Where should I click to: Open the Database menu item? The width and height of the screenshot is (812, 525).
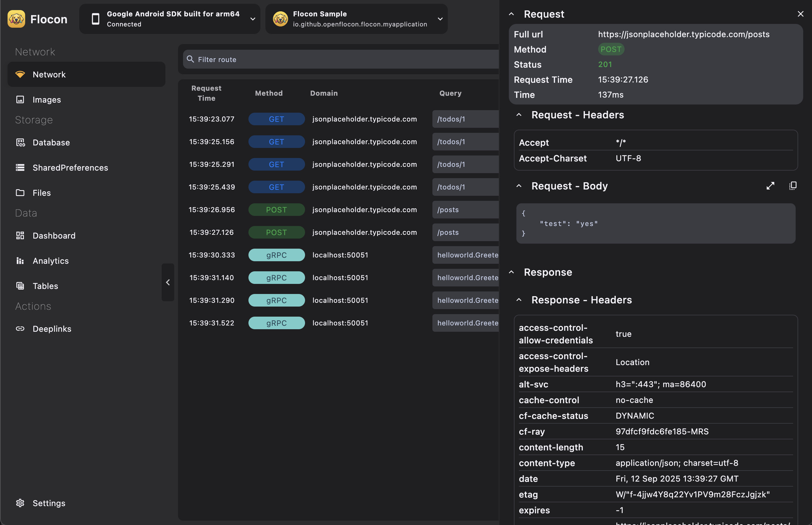tap(86, 143)
